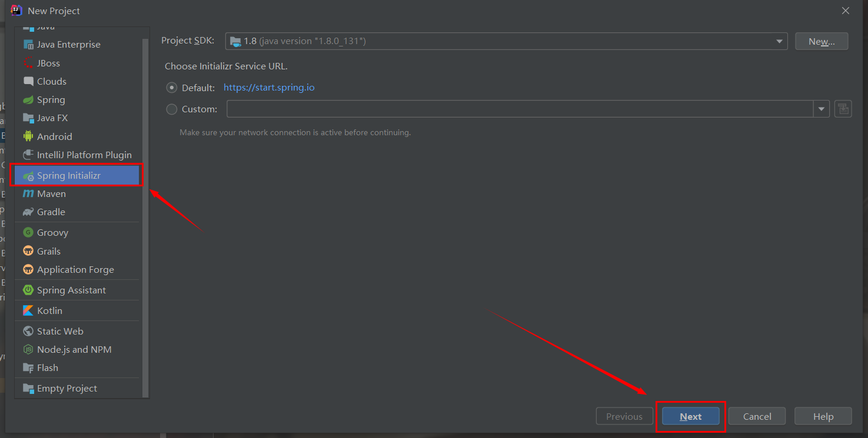Viewport: 868px width, 438px height.
Task: Click the Spring Initializr icon
Action: tap(28, 176)
